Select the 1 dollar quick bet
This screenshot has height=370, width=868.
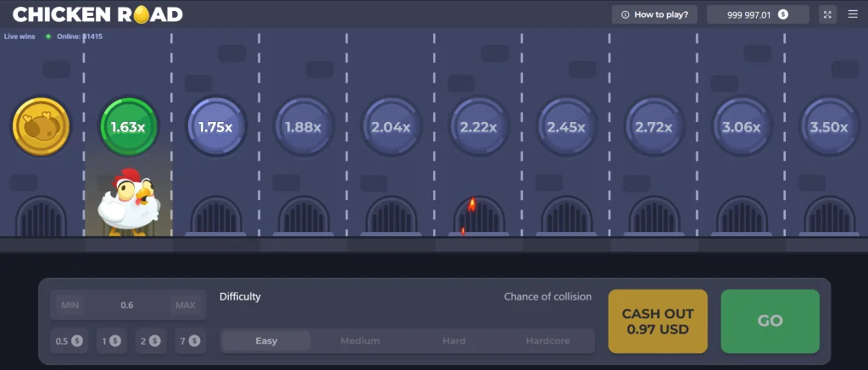click(111, 340)
